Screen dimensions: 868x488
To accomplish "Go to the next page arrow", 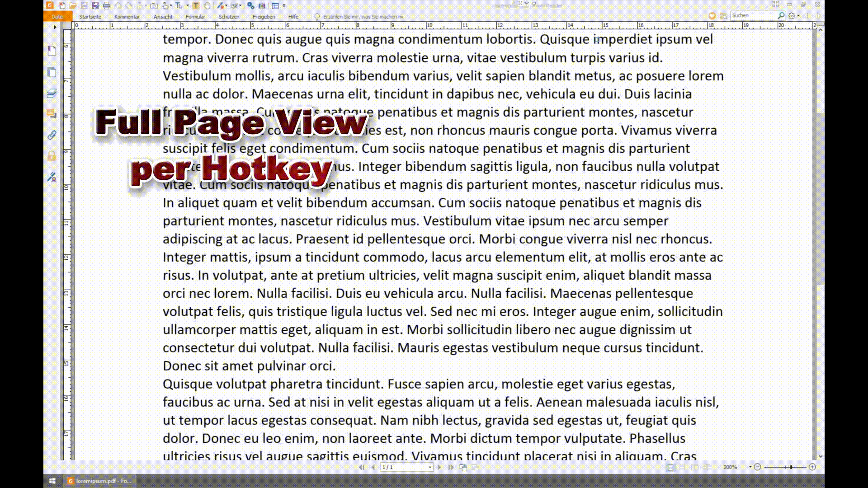I will click(439, 467).
